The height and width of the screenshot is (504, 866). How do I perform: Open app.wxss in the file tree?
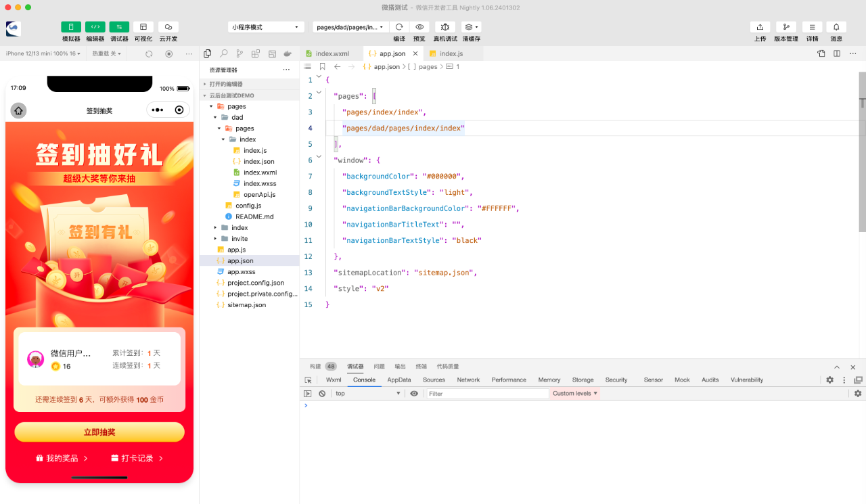click(x=250, y=272)
